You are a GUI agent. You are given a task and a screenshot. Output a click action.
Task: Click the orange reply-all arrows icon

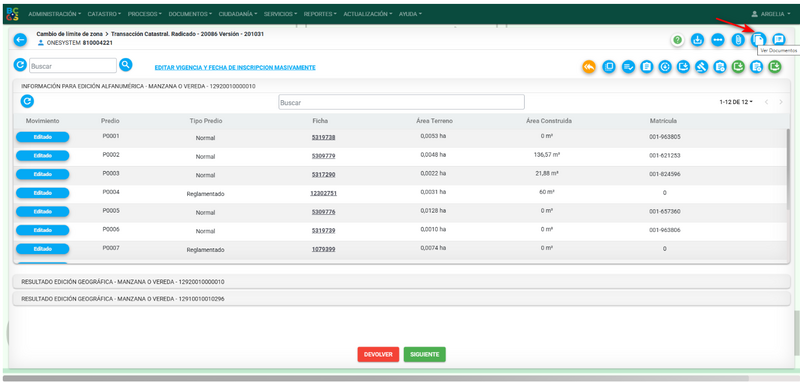pos(589,66)
